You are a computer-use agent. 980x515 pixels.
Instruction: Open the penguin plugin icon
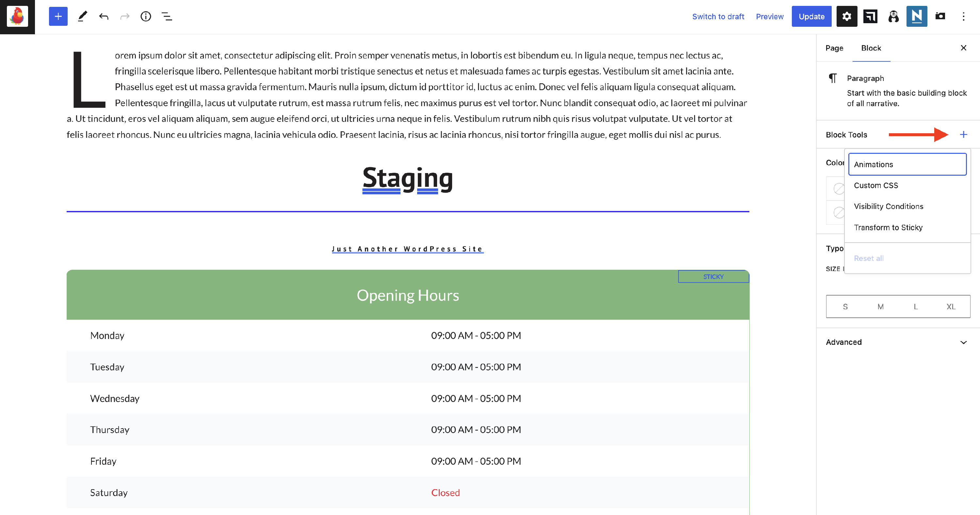click(893, 16)
